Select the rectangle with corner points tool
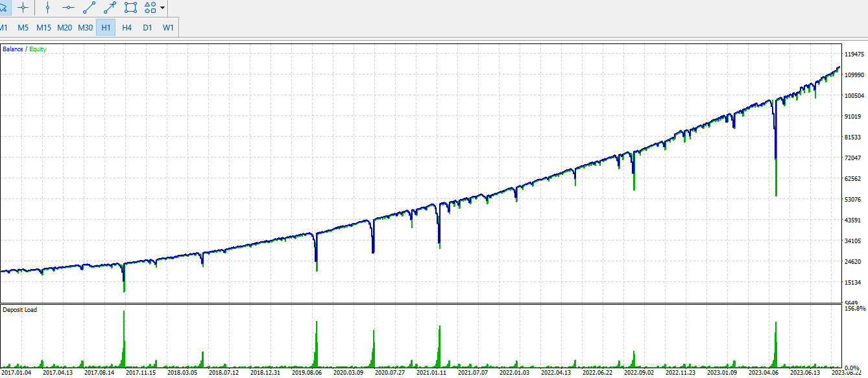Viewport: 868px width, 378px height. click(x=130, y=8)
